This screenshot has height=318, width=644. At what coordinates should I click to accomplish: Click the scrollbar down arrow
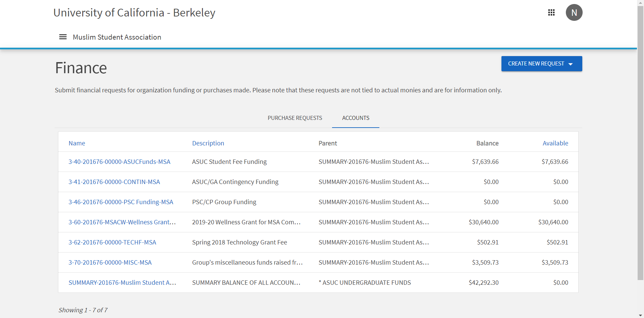coord(641,315)
